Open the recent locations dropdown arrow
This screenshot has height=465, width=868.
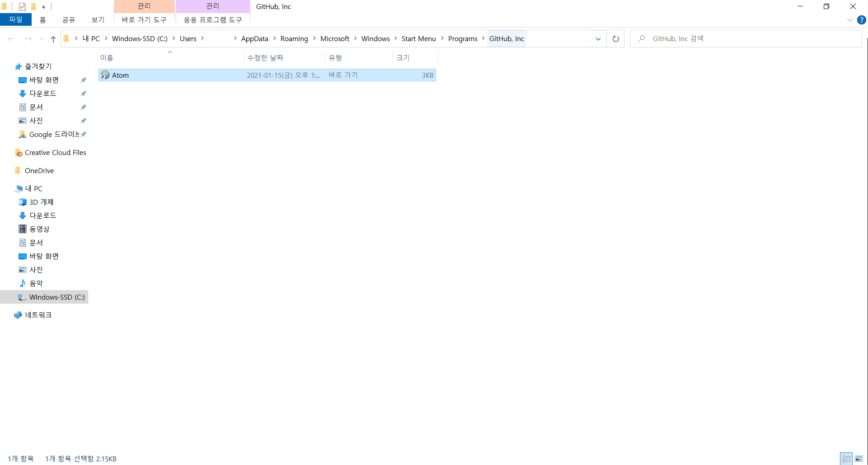click(42, 39)
